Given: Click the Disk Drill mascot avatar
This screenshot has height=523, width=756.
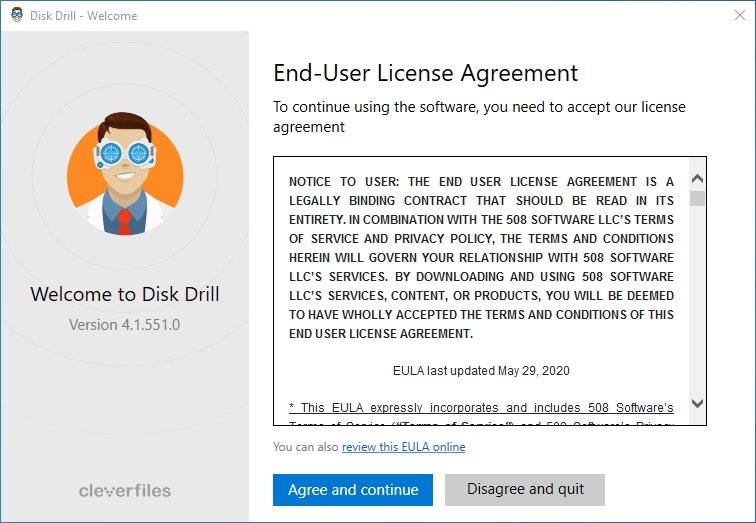Looking at the screenshot, I should pos(125,174).
